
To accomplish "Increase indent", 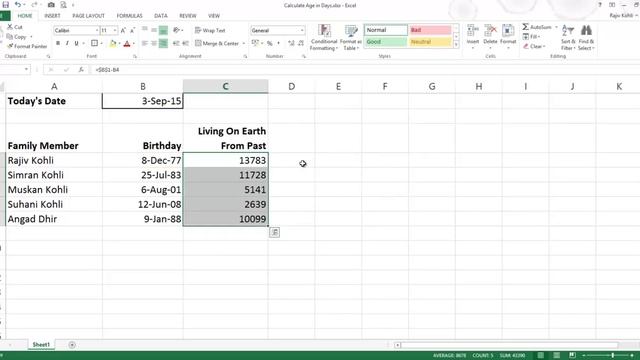I will tap(185, 43).
